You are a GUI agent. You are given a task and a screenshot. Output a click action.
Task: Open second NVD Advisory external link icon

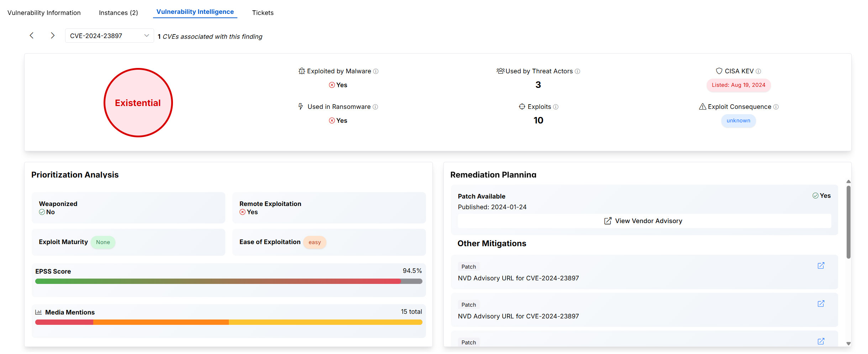[x=821, y=304]
